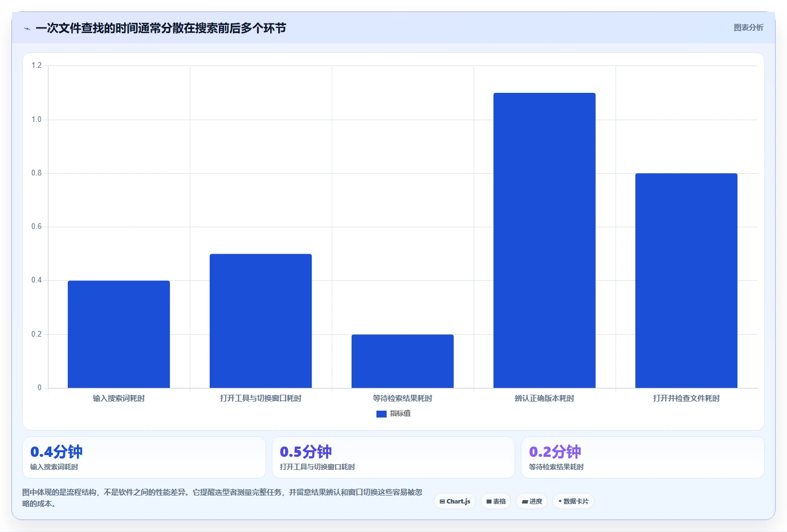Click the y-axis value 1.2
The height and width of the screenshot is (532, 787).
36,66
